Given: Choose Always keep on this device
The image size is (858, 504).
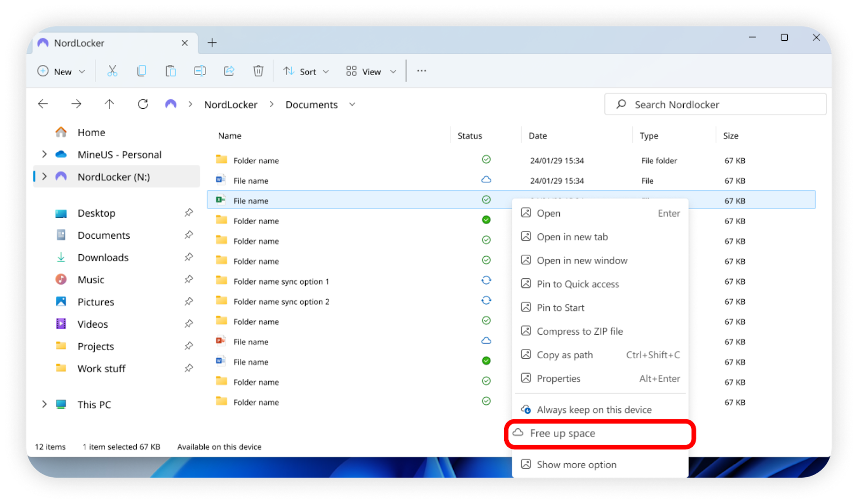Looking at the screenshot, I should pyautogui.click(x=600, y=410).
